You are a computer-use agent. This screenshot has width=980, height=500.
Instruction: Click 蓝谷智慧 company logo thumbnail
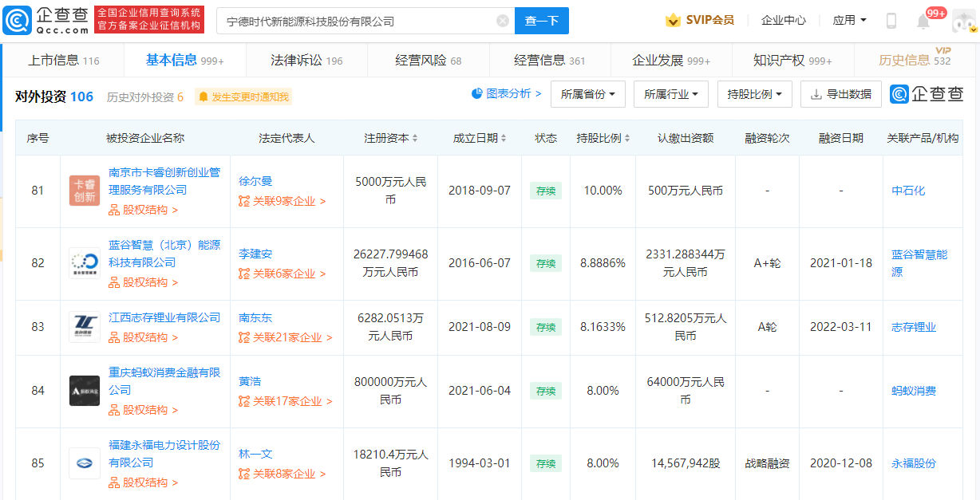click(x=85, y=264)
